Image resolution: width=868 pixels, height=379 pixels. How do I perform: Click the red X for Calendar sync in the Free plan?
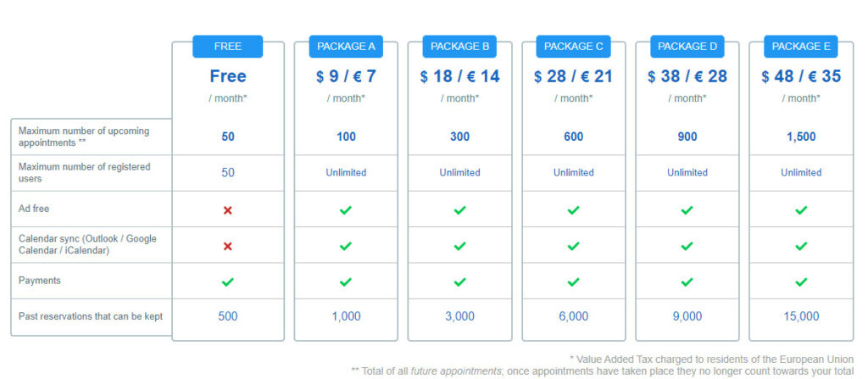[227, 246]
